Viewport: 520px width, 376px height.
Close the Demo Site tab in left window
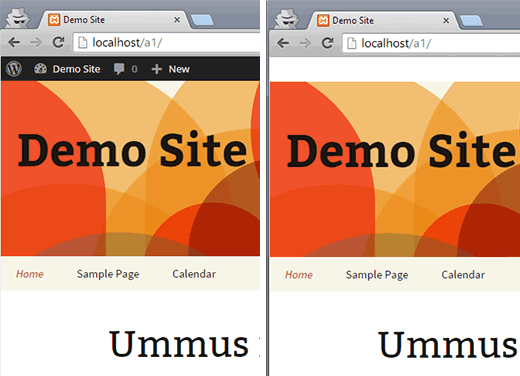point(177,20)
